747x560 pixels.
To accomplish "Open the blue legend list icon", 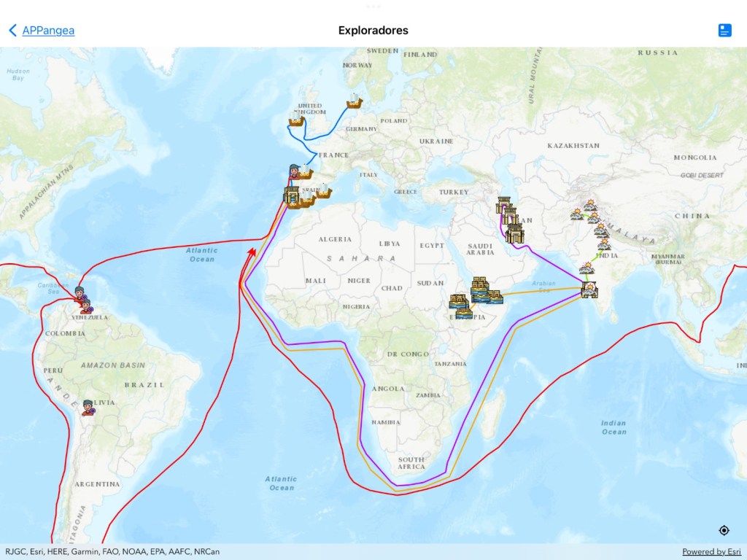I will click(x=724, y=30).
